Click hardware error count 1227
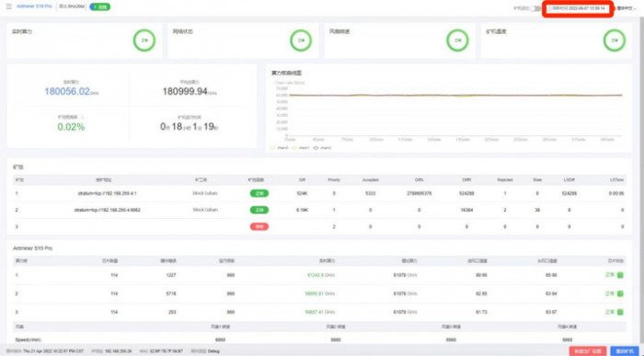Screen dimensions: 644x356 pyautogui.click(x=171, y=275)
